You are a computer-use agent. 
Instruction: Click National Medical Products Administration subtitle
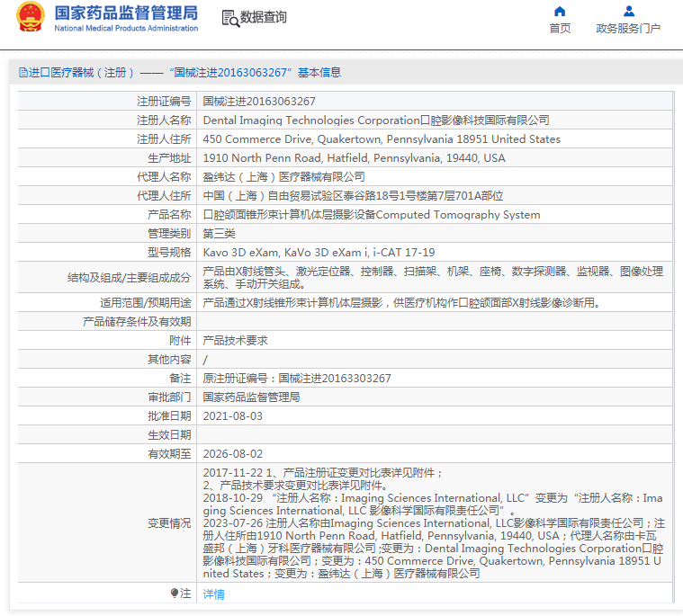click(x=126, y=28)
